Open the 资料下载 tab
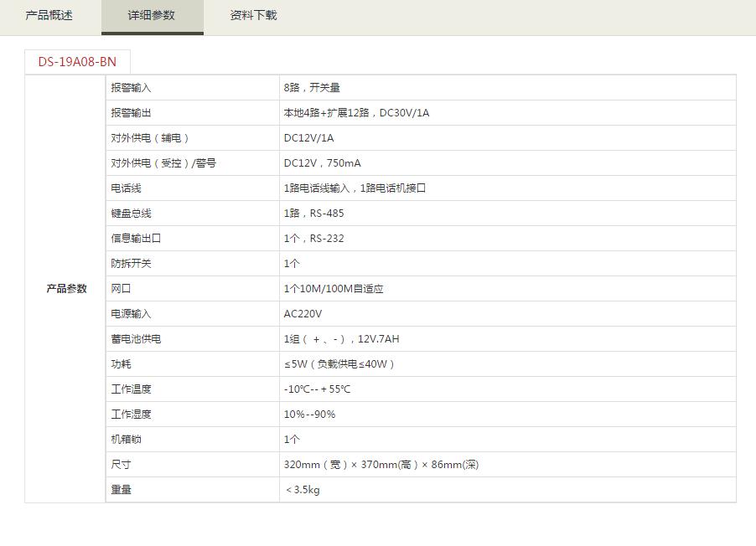This screenshot has height=546, width=756. (253, 16)
